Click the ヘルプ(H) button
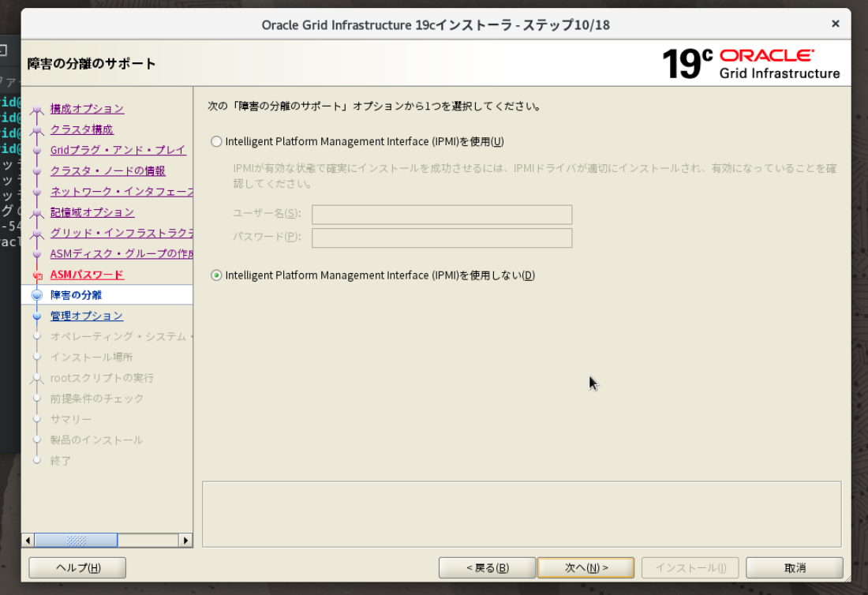 [77, 568]
